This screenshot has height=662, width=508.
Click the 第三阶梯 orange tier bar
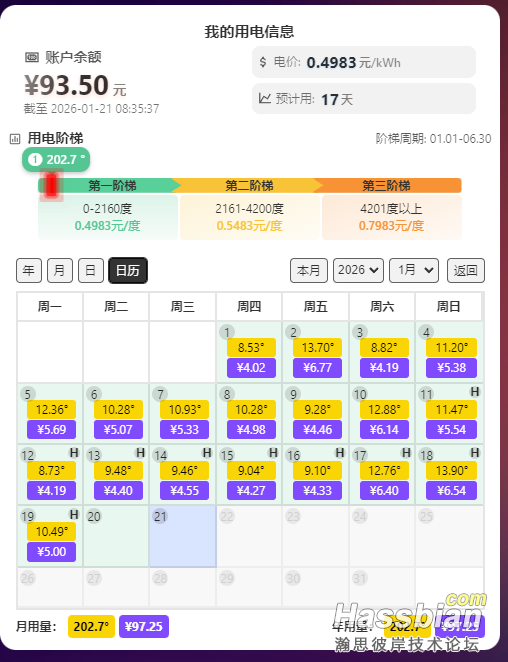click(x=387, y=185)
